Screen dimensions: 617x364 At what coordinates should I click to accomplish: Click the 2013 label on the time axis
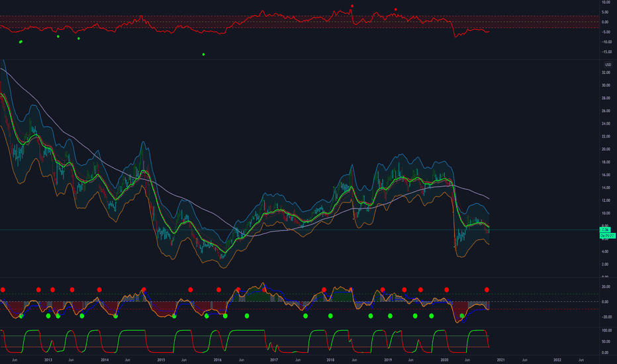click(x=48, y=359)
